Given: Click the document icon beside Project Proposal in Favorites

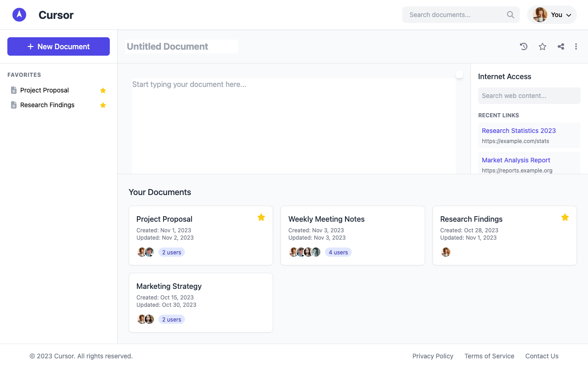Looking at the screenshot, I should (13, 90).
